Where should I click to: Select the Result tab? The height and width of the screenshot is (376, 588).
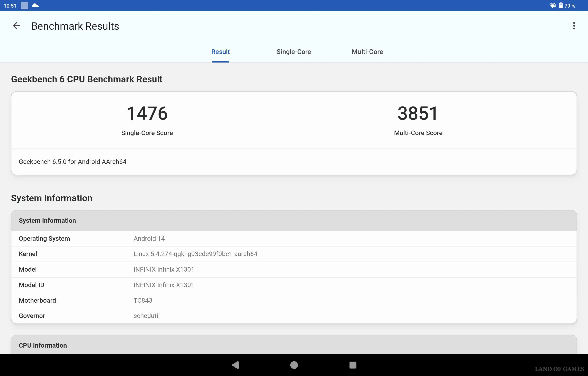pos(220,52)
